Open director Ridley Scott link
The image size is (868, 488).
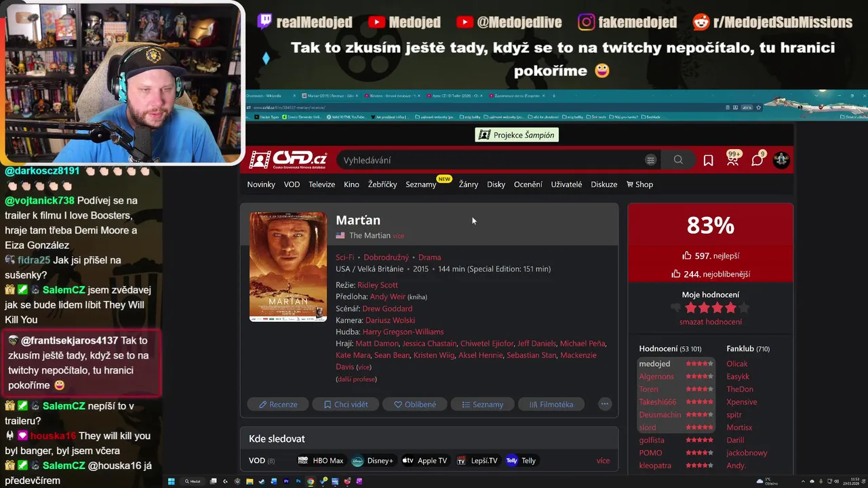click(x=378, y=285)
